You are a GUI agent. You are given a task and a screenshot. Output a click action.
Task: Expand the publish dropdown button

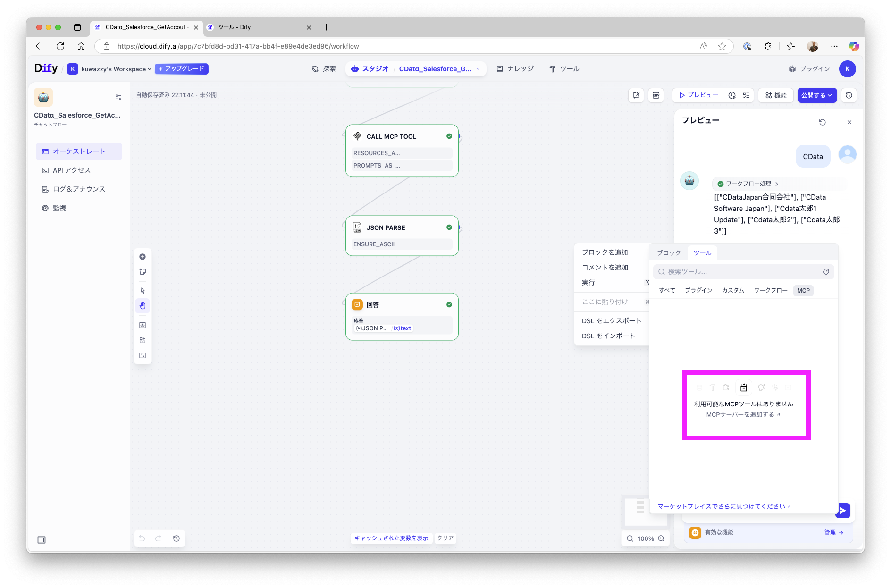point(817,95)
